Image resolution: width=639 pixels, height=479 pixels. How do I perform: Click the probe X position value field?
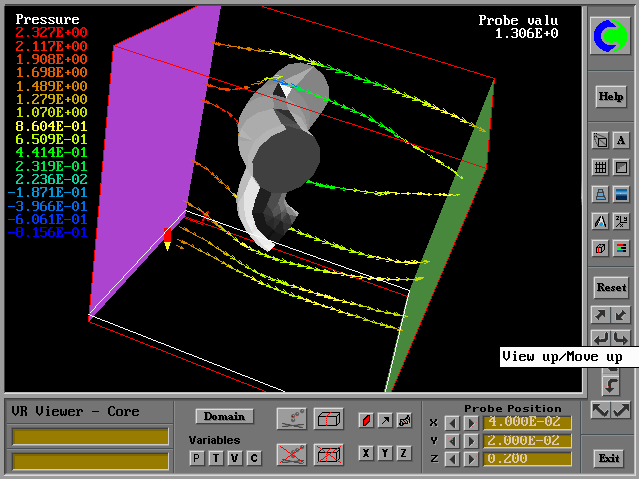click(528, 423)
